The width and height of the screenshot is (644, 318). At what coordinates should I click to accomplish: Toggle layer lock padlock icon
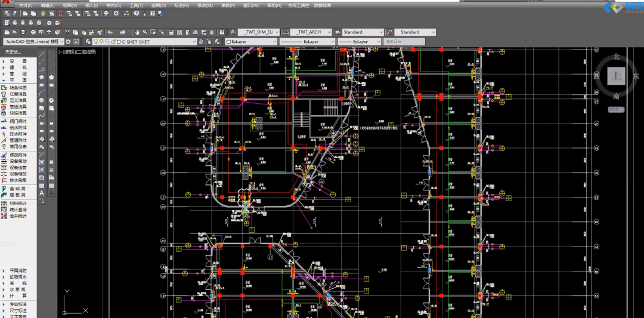click(x=113, y=42)
